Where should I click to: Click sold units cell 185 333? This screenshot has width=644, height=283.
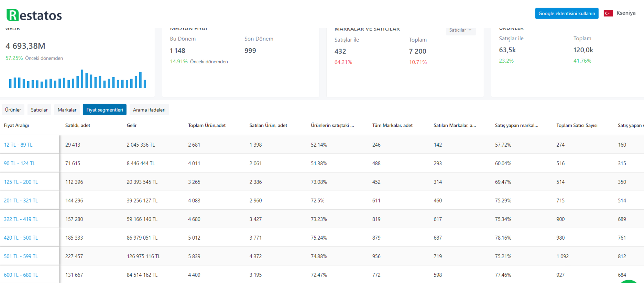[74, 238]
